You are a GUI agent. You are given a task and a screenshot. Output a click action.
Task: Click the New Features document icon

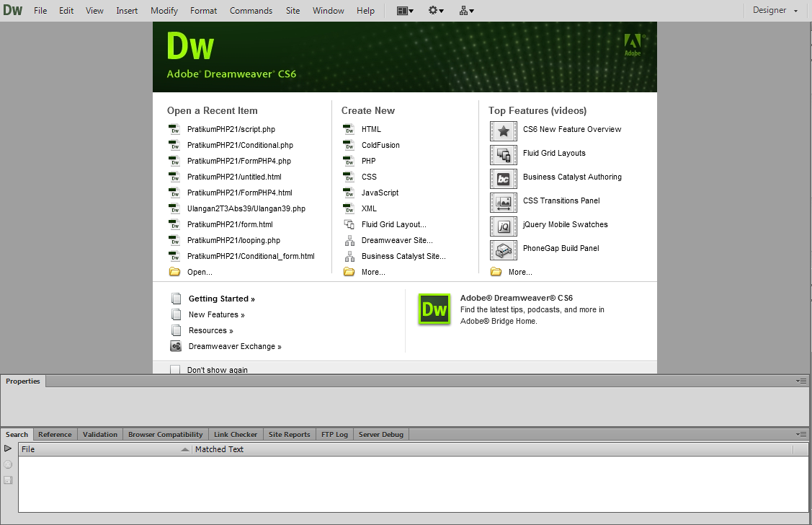[176, 314]
